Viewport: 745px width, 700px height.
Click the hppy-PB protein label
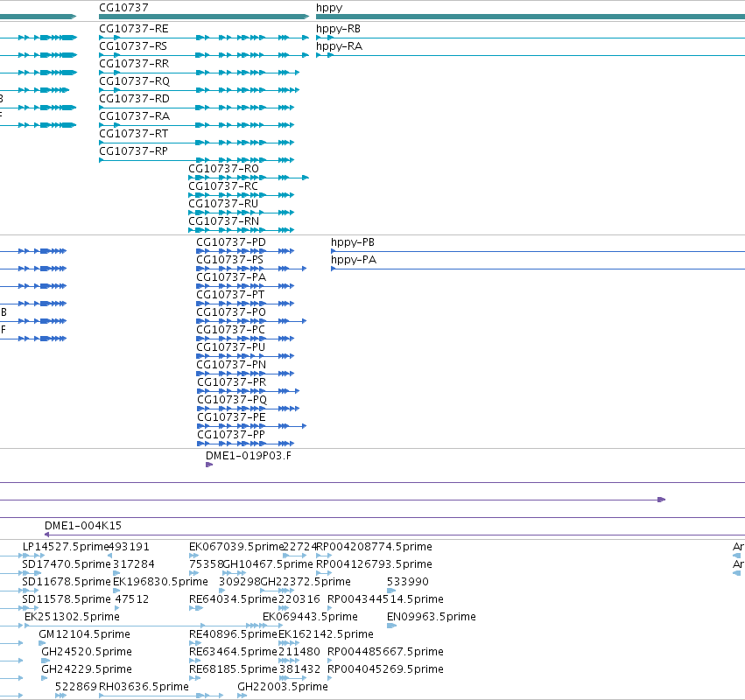coord(353,242)
